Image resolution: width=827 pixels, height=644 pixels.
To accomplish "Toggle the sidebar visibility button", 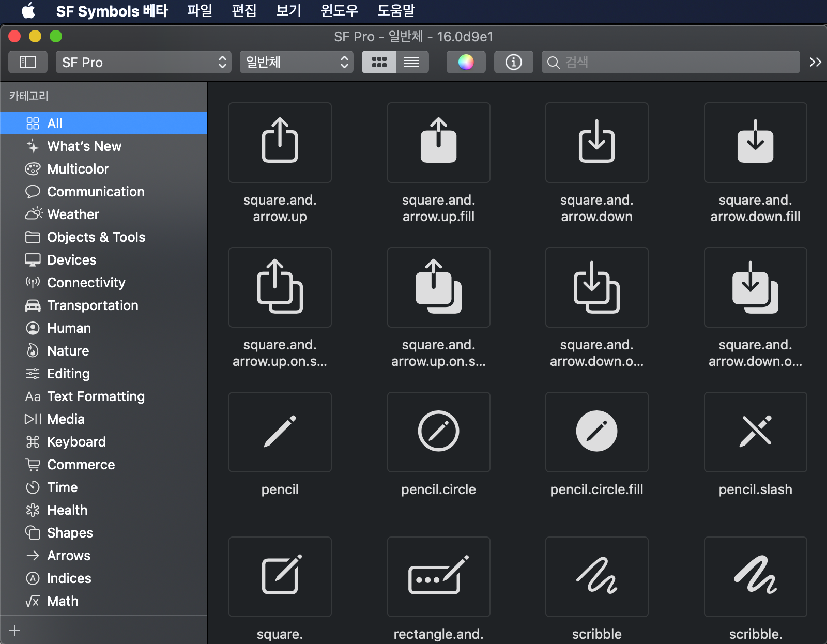I will click(28, 62).
